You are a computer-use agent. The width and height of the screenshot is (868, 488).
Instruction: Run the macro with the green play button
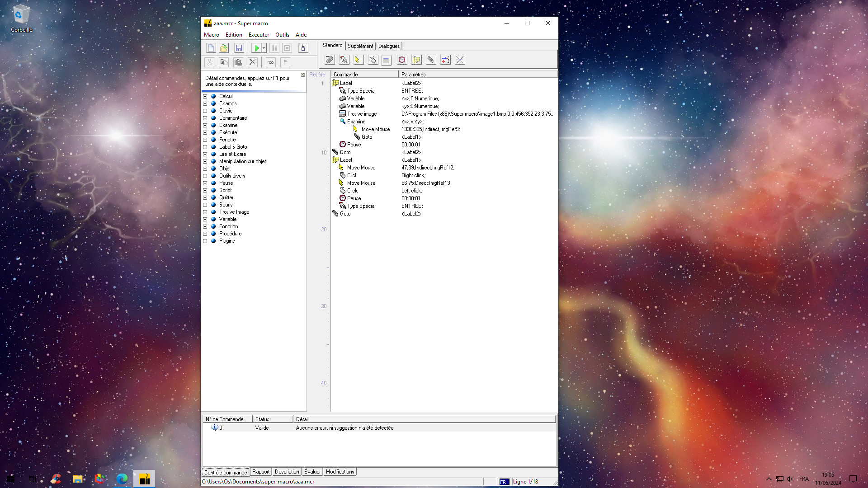[x=256, y=48]
